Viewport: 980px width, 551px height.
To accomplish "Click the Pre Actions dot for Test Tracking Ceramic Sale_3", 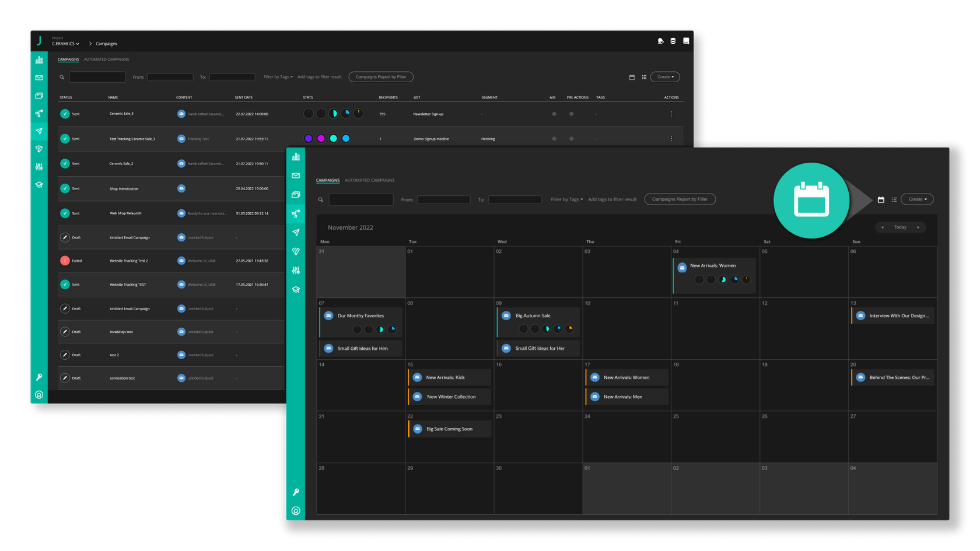I will [x=572, y=139].
